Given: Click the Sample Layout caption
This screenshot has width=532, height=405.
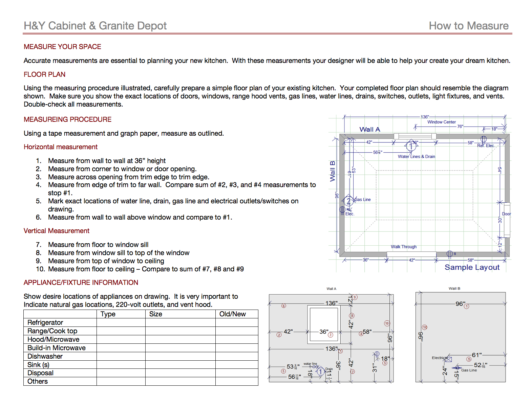Looking at the screenshot, I should click(472, 267).
